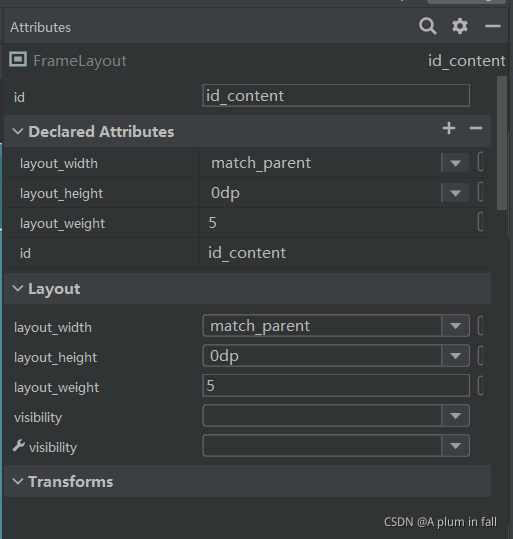
Task: Collapse the Layout section
Action: (x=18, y=288)
